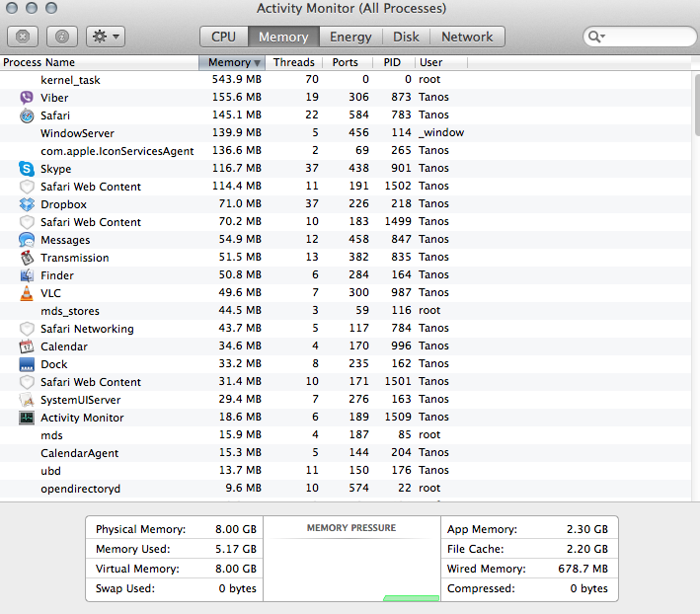Viewport: 700px width, 614px height.
Task: Click the Safari compass icon
Action: click(x=27, y=115)
